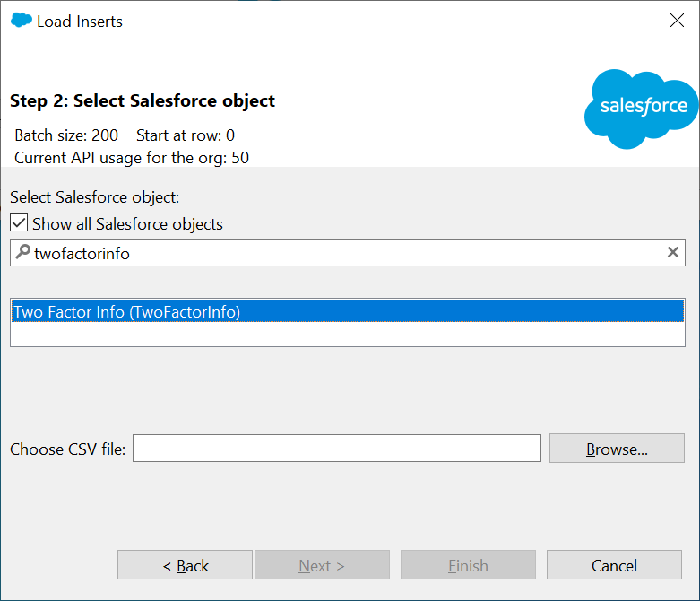Uncheck Show all Salesforce objects
Viewport: 700px width, 601px height.
[x=19, y=223]
